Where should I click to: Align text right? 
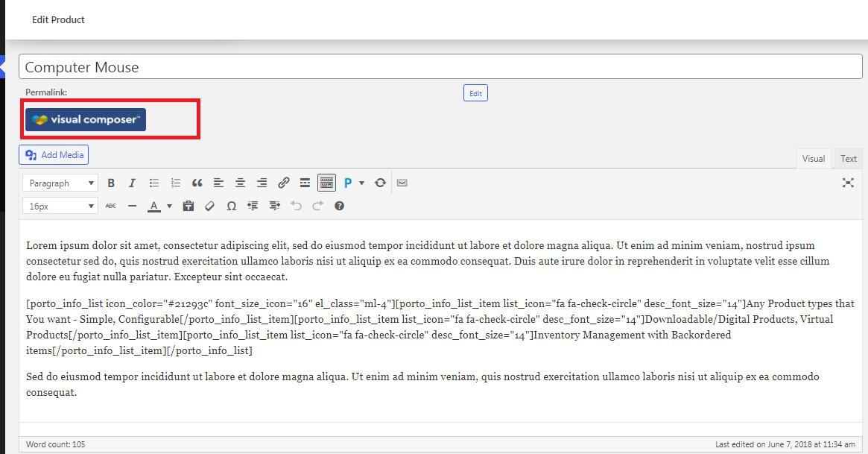262,183
